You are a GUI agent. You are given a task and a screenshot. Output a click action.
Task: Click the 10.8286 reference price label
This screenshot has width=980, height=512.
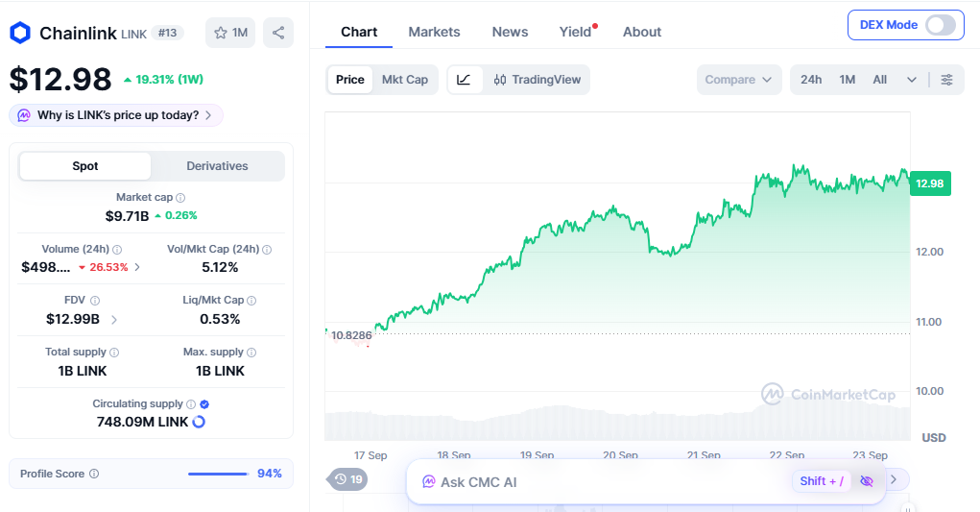click(x=351, y=335)
